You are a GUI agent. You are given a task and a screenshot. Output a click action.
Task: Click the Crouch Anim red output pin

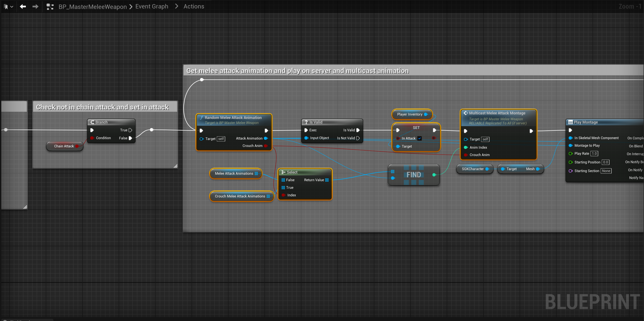pos(266,146)
